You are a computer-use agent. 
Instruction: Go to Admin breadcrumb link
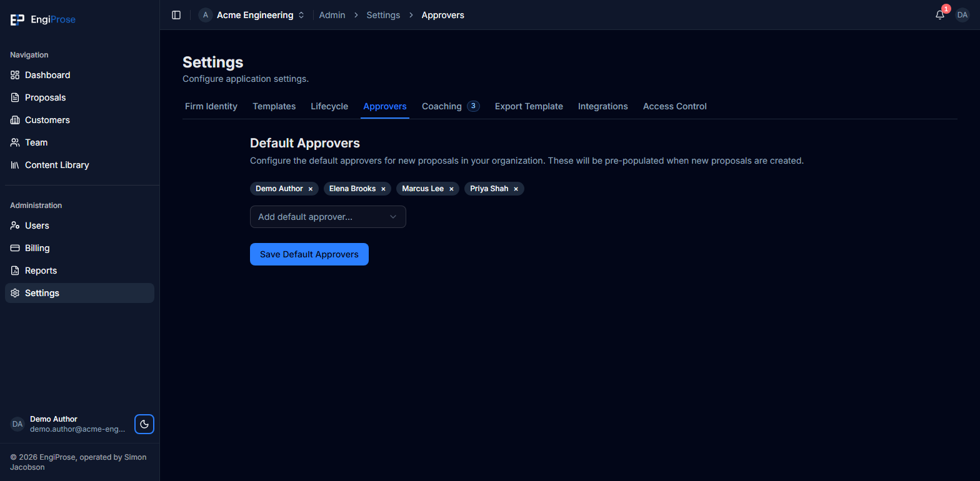click(332, 15)
